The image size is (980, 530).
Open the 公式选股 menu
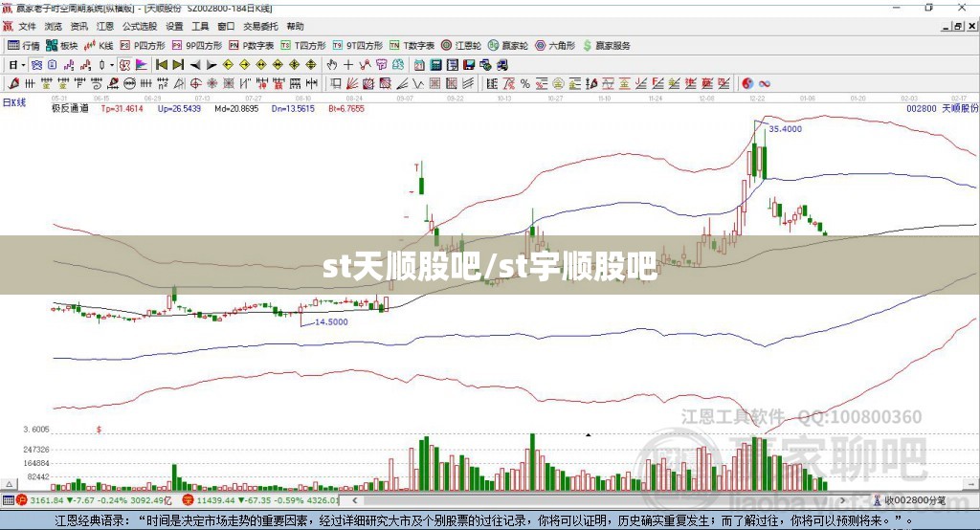click(x=140, y=26)
